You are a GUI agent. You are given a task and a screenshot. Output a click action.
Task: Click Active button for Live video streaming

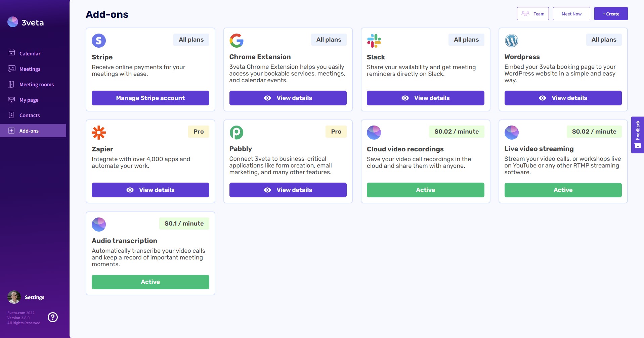tap(563, 190)
